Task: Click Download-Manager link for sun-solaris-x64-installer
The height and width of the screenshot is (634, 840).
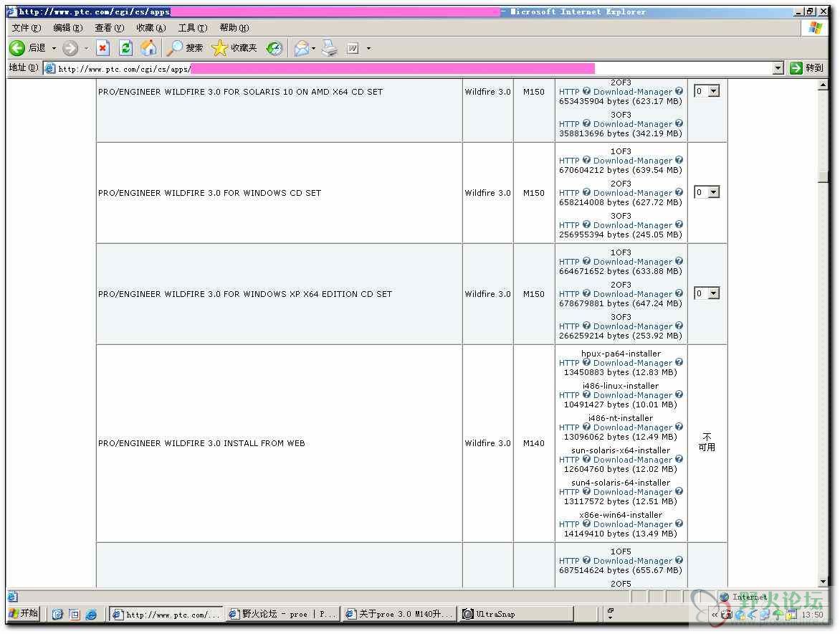Action: pyautogui.click(x=634, y=460)
